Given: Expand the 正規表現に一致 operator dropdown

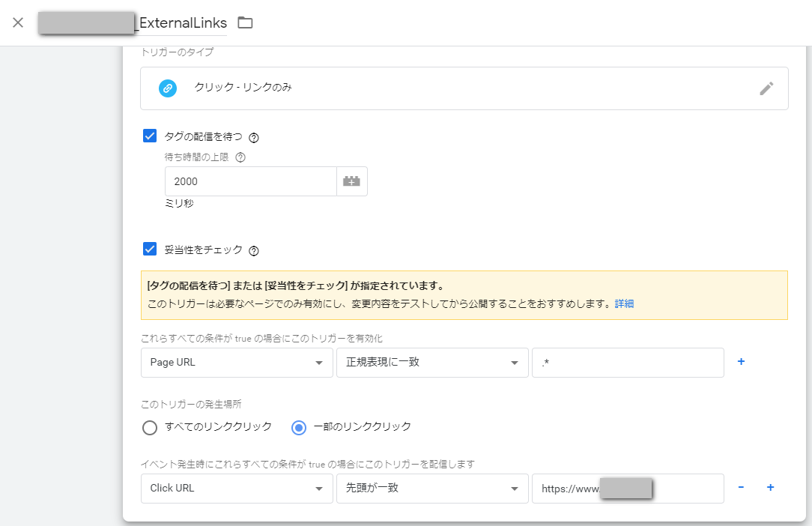Looking at the screenshot, I should point(432,363).
